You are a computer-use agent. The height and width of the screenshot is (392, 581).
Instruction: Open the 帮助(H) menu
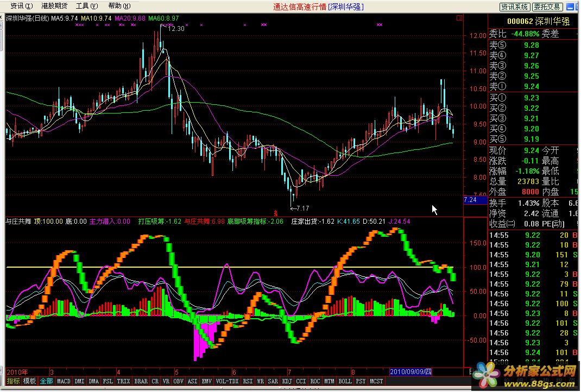119,6
